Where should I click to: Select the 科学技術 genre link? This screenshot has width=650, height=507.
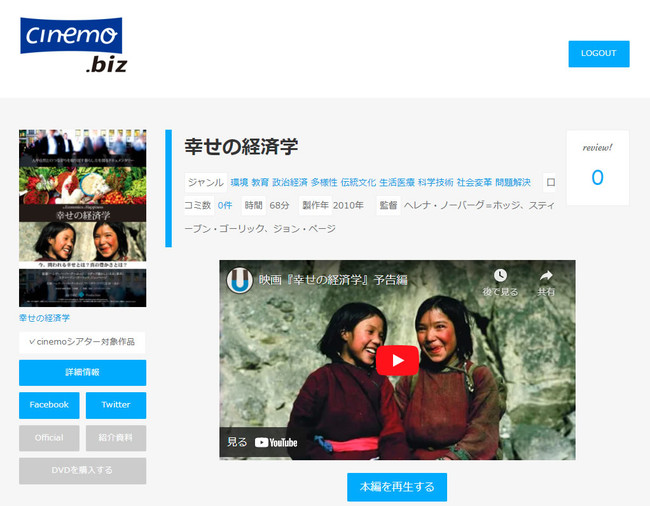click(435, 182)
